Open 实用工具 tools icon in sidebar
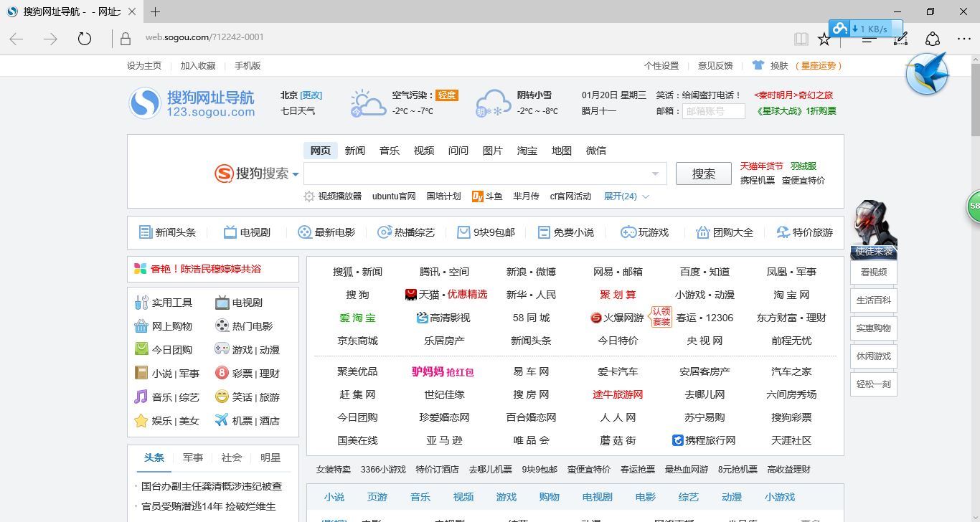This screenshot has width=980, height=522. 141,303
